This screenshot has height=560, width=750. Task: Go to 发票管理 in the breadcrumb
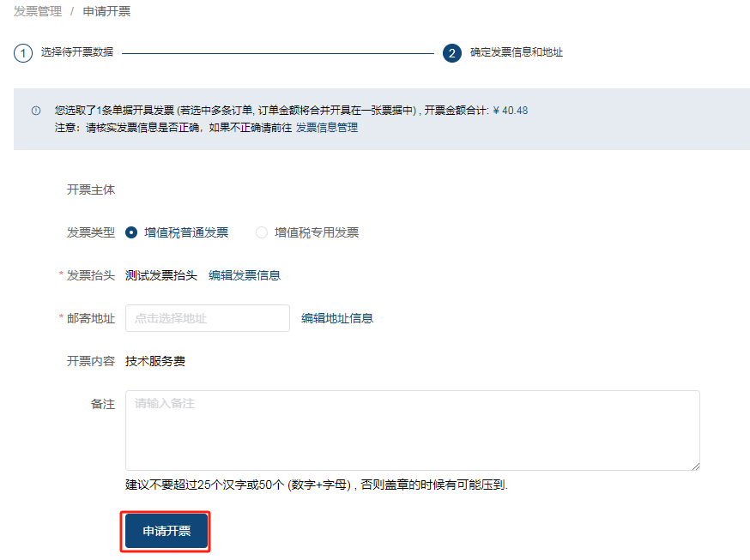point(38,12)
